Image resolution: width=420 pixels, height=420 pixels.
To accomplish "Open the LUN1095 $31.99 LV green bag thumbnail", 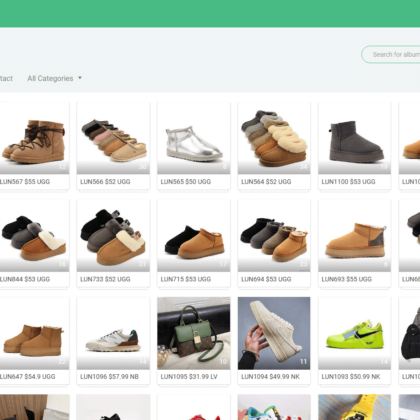I will (x=194, y=333).
